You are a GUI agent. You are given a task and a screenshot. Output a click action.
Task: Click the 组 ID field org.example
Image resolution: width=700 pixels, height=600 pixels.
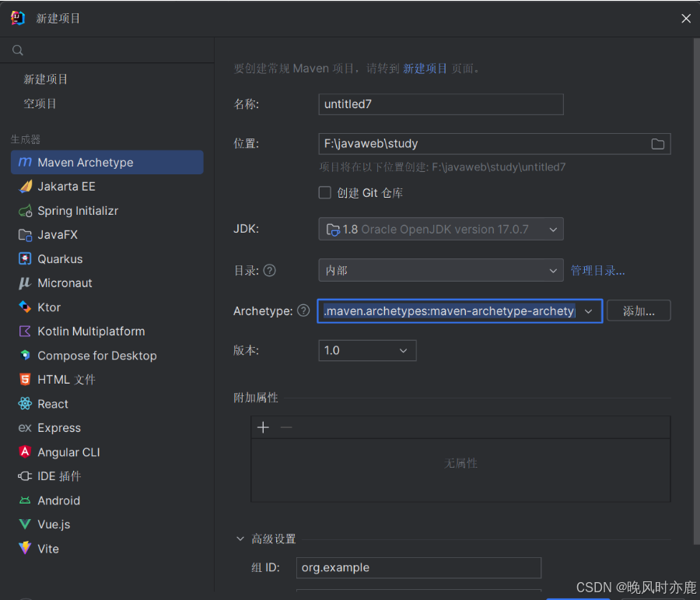tap(418, 567)
